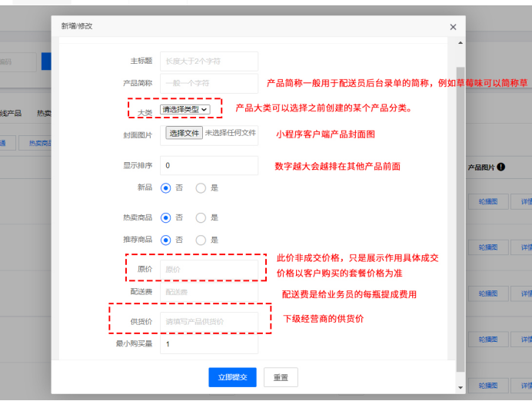Close the 新增/修改 dialog
This screenshot has width=532, height=401.
click(x=453, y=27)
